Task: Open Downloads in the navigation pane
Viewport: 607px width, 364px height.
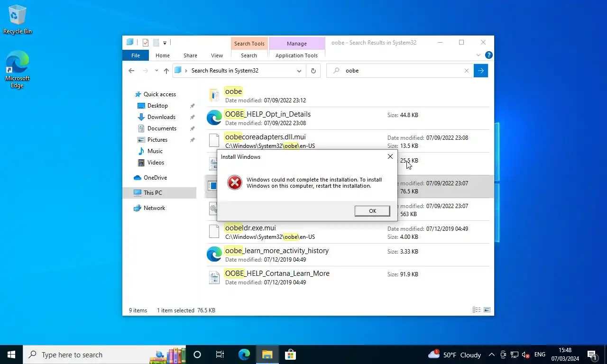Action: pyautogui.click(x=161, y=117)
